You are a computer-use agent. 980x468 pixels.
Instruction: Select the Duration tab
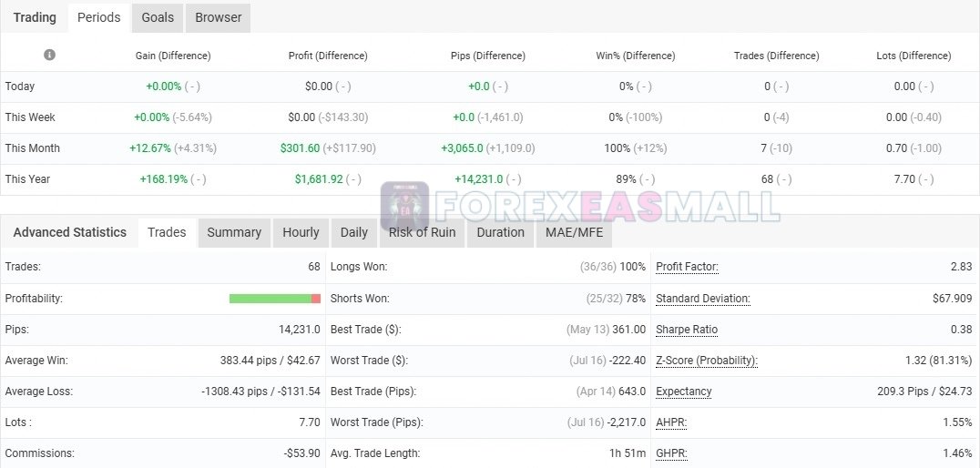click(x=500, y=232)
